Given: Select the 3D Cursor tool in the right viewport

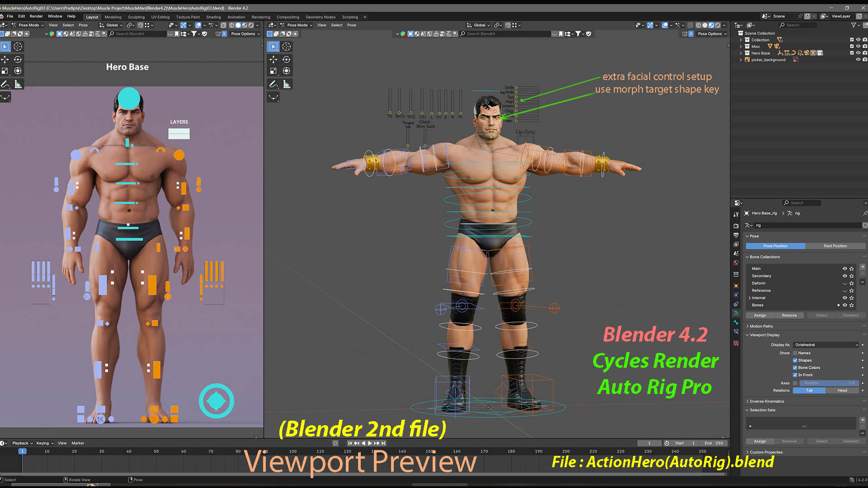Looking at the screenshot, I should [287, 47].
